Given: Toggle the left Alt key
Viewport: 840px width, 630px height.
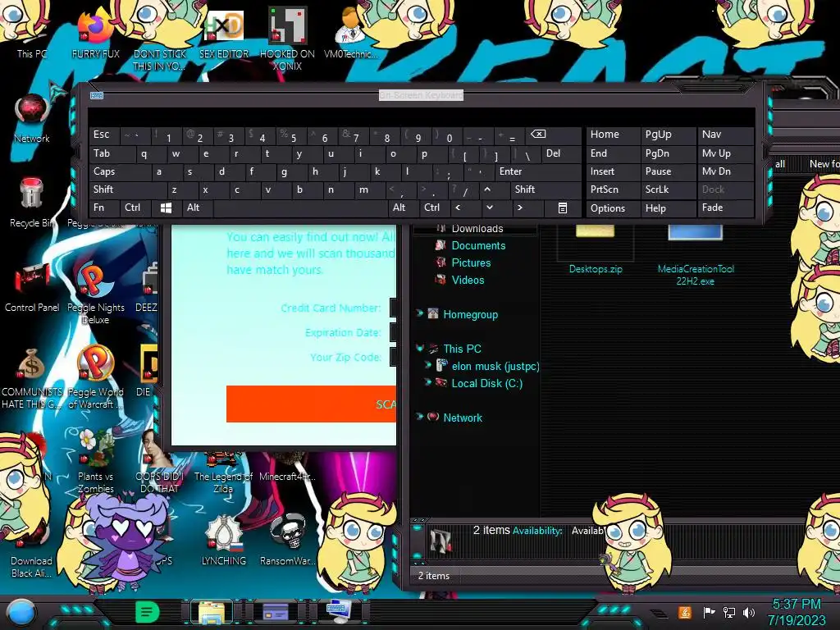Looking at the screenshot, I should click(197, 208).
